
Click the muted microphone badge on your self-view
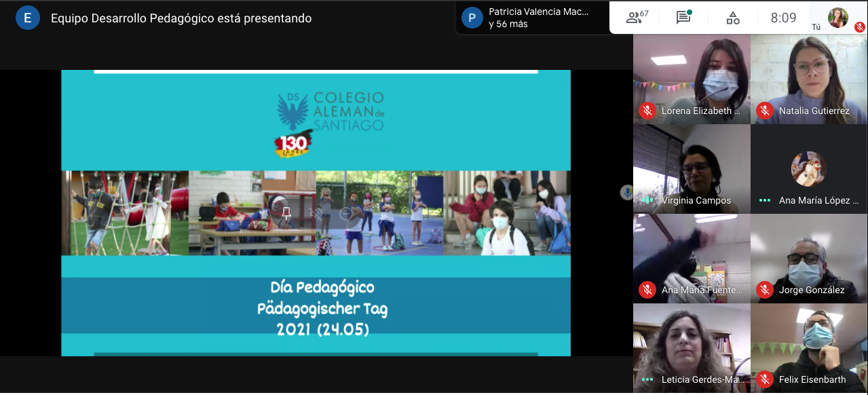(859, 27)
